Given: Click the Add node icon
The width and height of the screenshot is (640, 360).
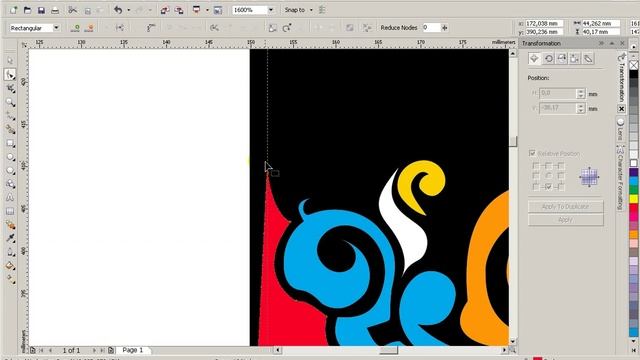Looking at the screenshot, I should point(75,28).
